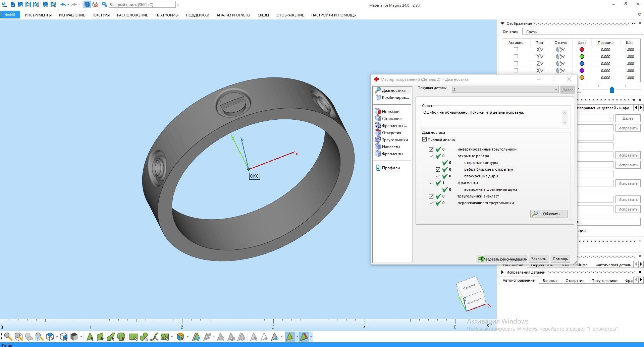The image size is (644, 347).
Task: Click the blue slider handle in display panel
Action: click(612, 90)
